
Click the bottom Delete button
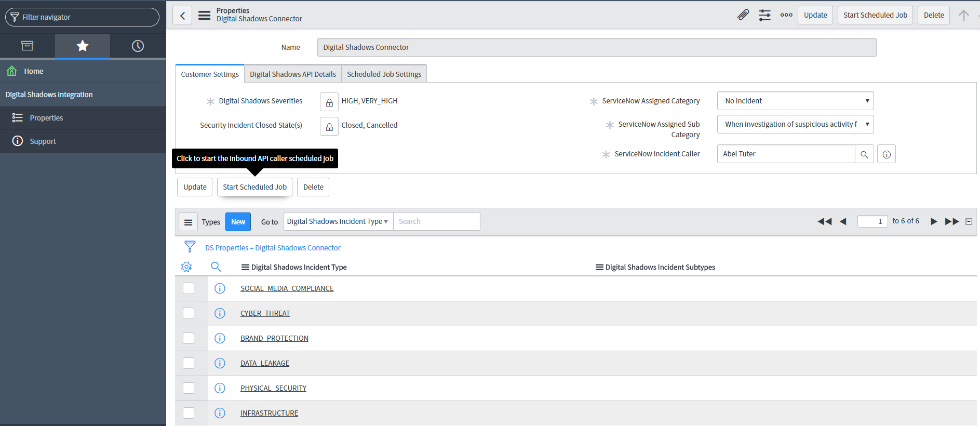tap(313, 187)
